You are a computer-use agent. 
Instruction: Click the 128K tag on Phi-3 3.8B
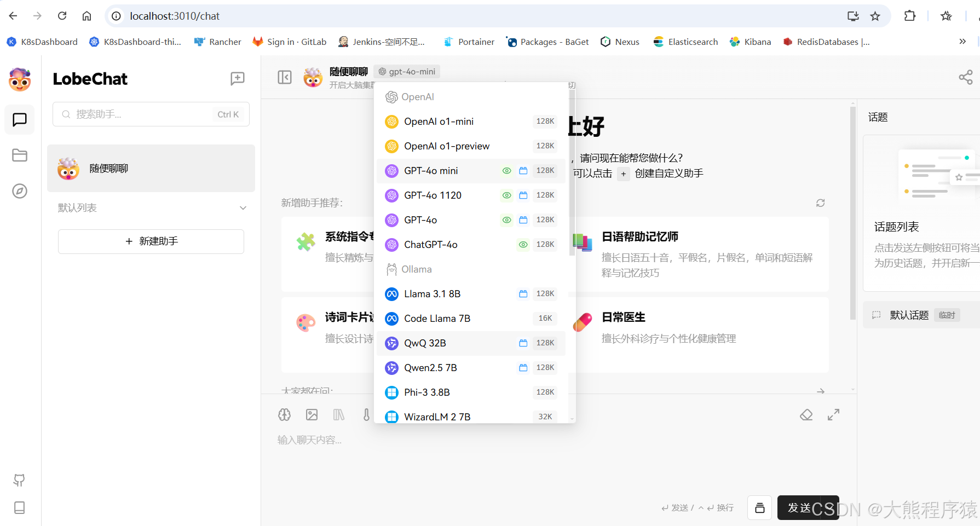point(545,392)
